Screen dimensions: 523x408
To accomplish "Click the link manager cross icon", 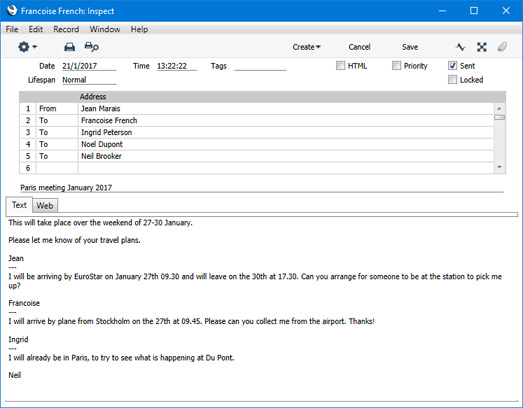I will coord(481,47).
